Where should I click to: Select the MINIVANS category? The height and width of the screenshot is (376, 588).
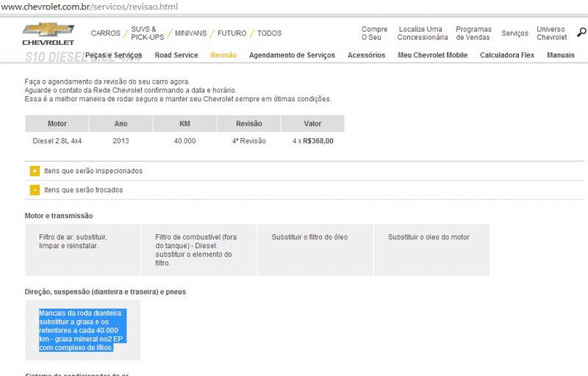tap(190, 33)
